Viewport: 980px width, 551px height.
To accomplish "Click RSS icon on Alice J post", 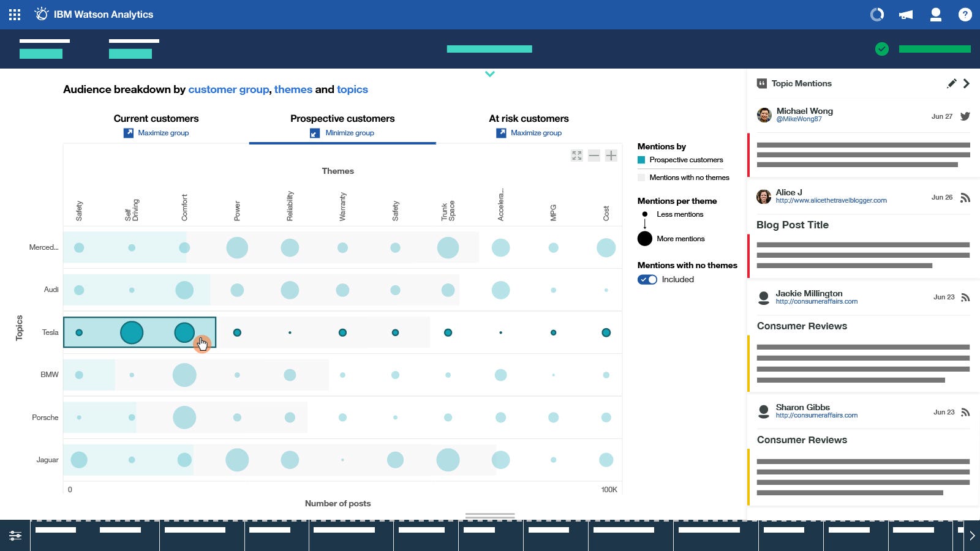I will click(965, 198).
